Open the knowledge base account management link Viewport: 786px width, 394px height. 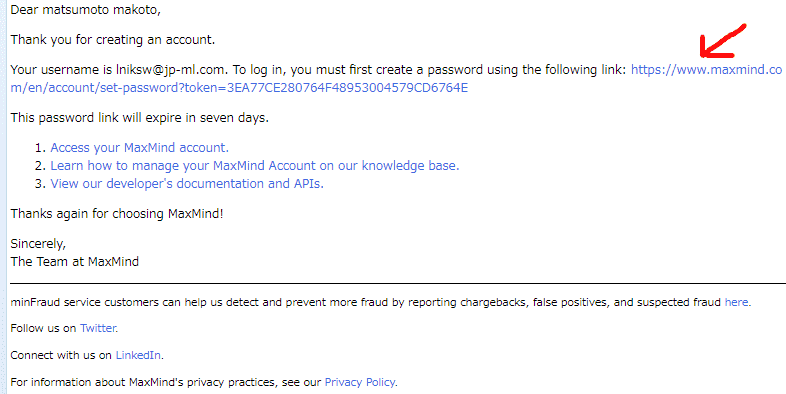(x=255, y=166)
